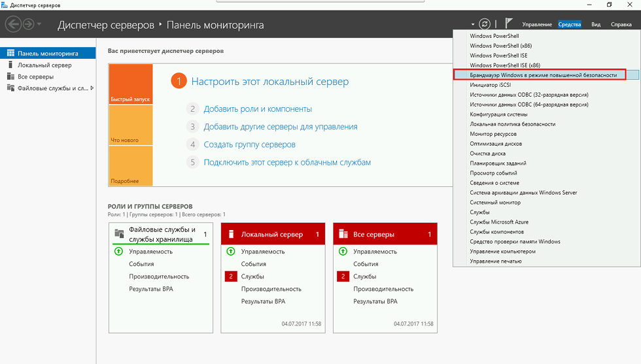Open the Вид menu

pos(596,25)
